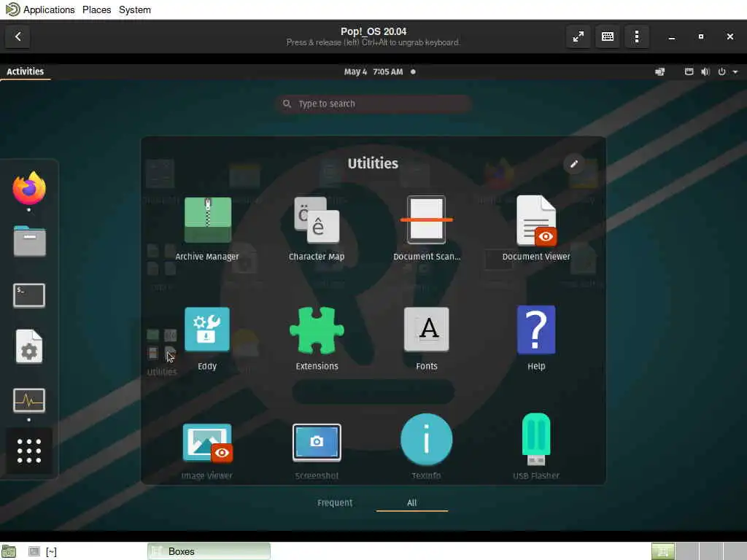Open the settings document icon in dock
747x560 pixels.
(29, 346)
